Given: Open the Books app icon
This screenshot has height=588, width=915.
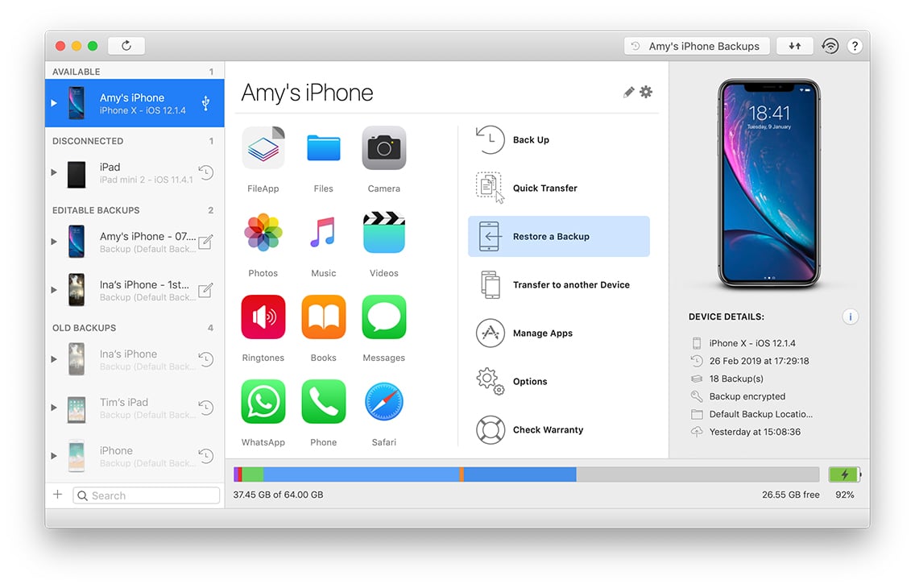Looking at the screenshot, I should click(323, 317).
